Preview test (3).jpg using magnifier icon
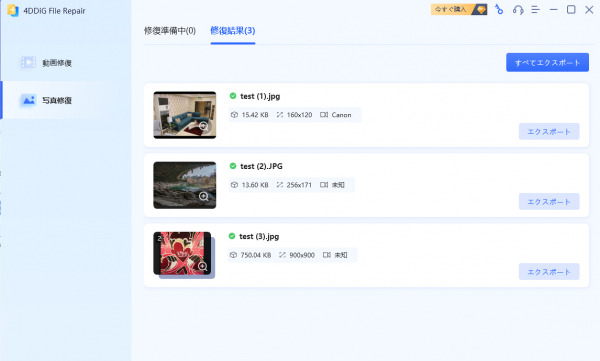 (202, 266)
